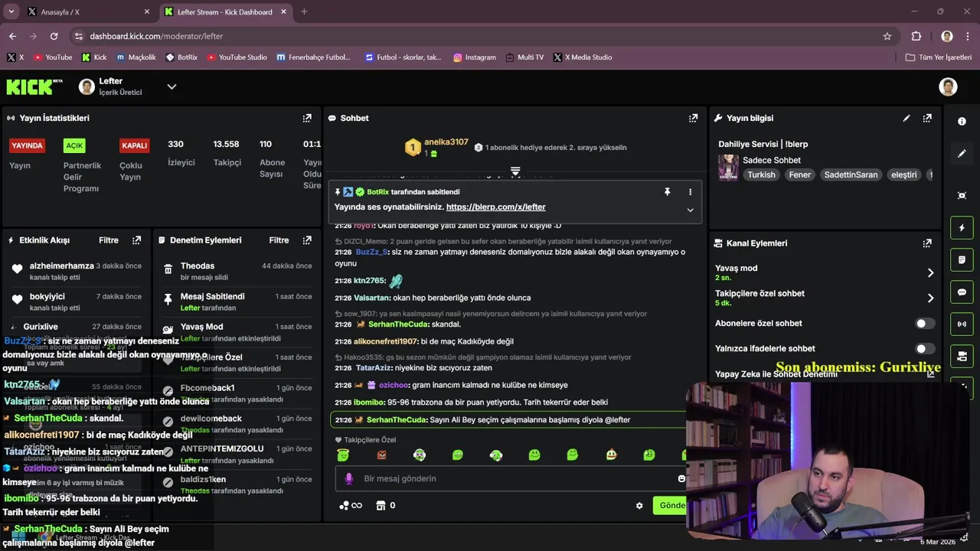Image resolution: width=980 pixels, height=551 pixels.
Task: Insert the angry red emote
Action: pyautogui.click(x=381, y=455)
